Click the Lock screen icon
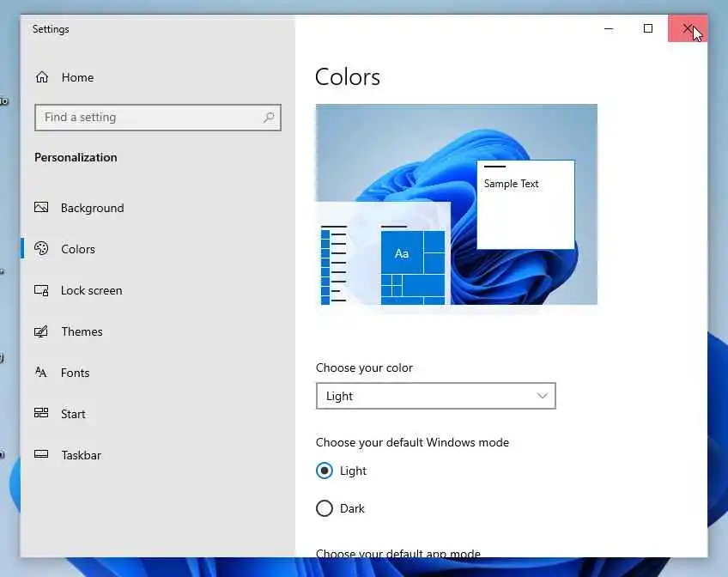728x577 pixels. click(41, 290)
